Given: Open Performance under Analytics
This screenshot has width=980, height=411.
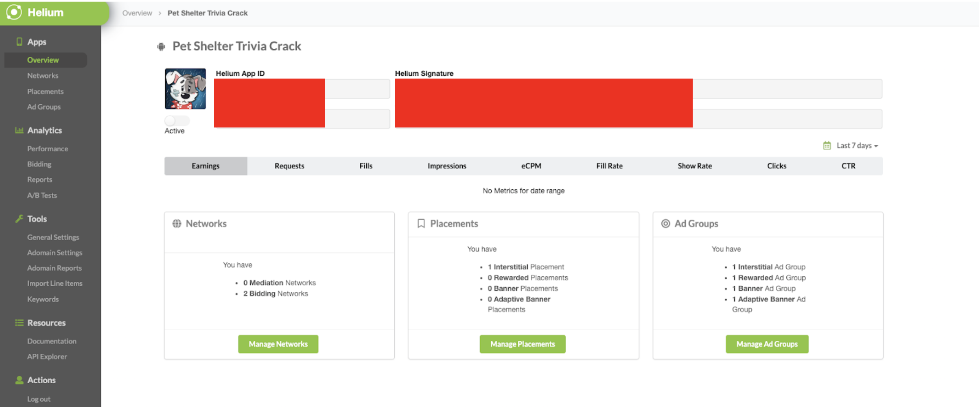Looking at the screenshot, I should [x=48, y=149].
